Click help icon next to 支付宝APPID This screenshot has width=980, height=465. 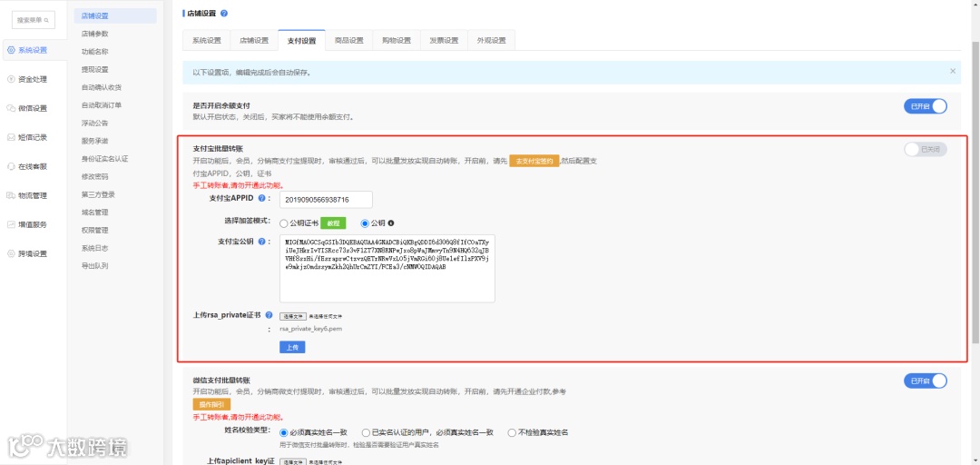[x=262, y=198]
